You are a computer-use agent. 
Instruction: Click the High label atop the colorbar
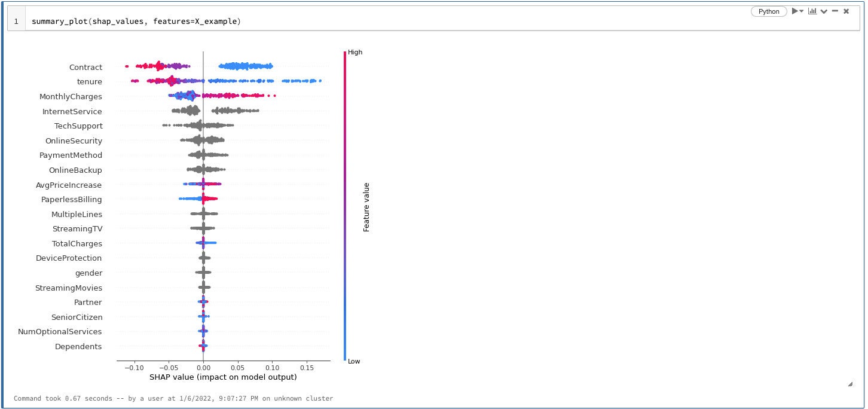pos(355,53)
